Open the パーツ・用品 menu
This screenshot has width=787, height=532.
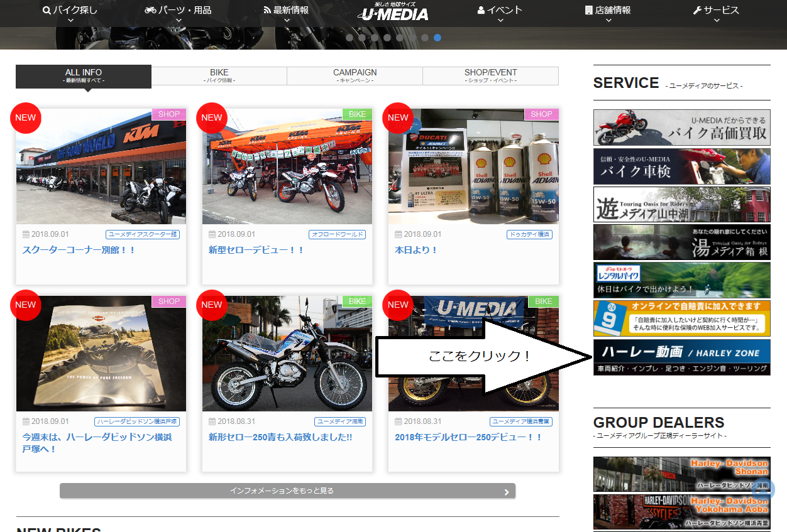tap(178, 11)
